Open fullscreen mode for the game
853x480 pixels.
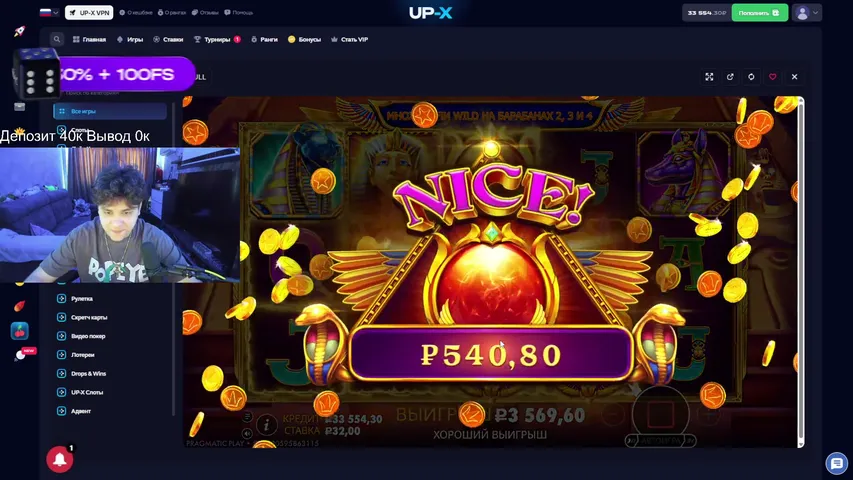tap(709, 77)
